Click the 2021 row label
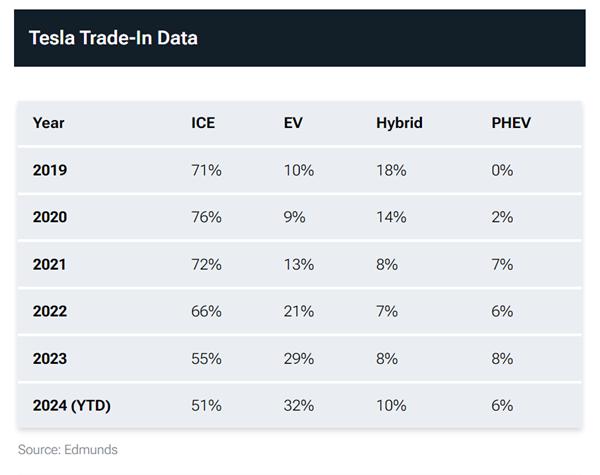600x475 pixels. [x=50, y=264]
